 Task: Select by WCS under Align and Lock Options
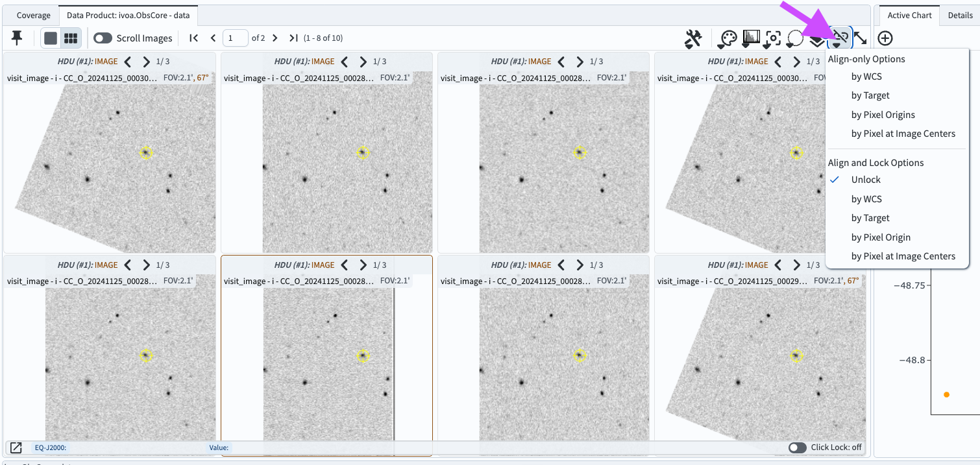click(x=865, y=198)
